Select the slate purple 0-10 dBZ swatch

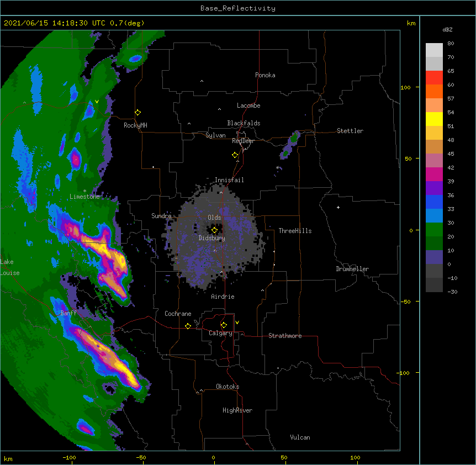click(434, 257)
